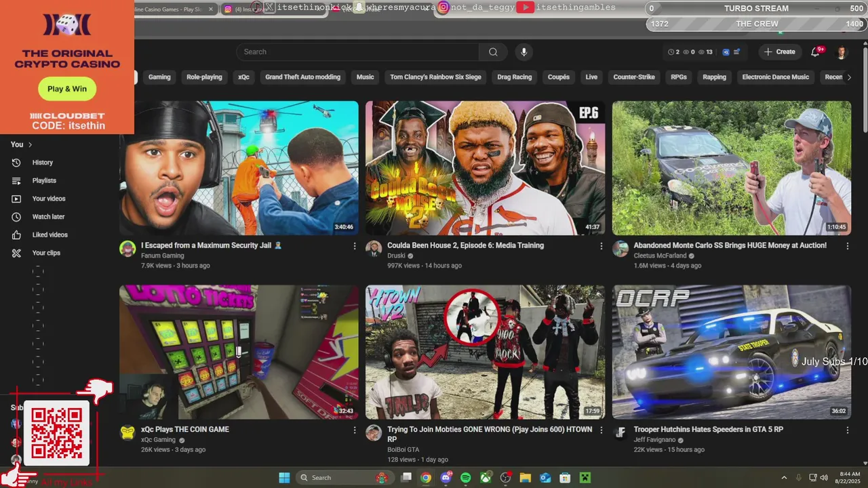Screen dimensions: 868x488
Task: Open Coulda Been House 2 Episode 6 thumbnail
Action: tap(485, 168)
